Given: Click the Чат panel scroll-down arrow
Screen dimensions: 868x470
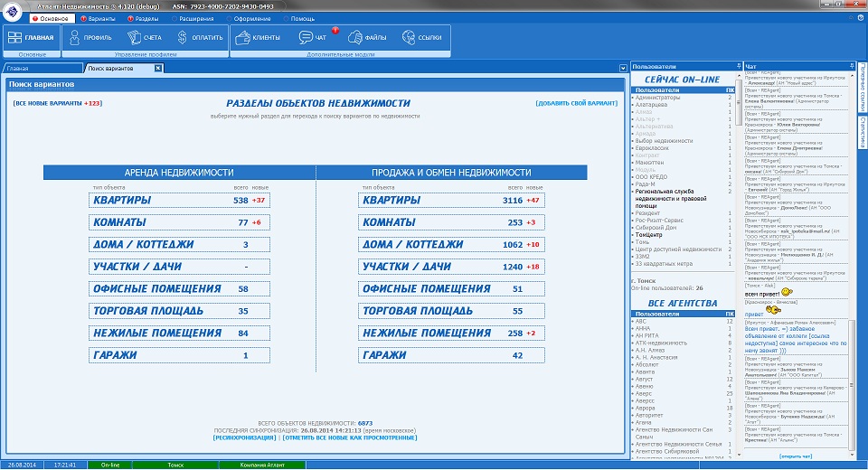Looking at the screenshot, I should (852, 454).
